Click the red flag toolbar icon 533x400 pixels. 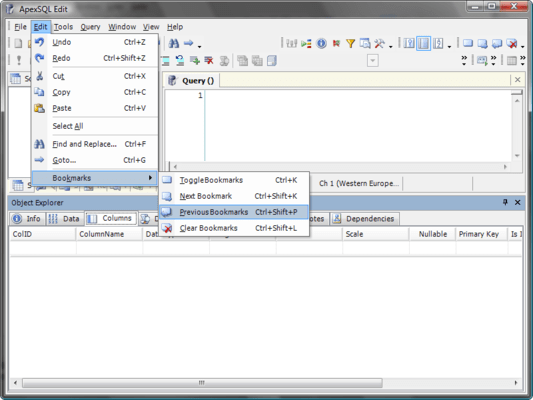[x=336, y=44]
